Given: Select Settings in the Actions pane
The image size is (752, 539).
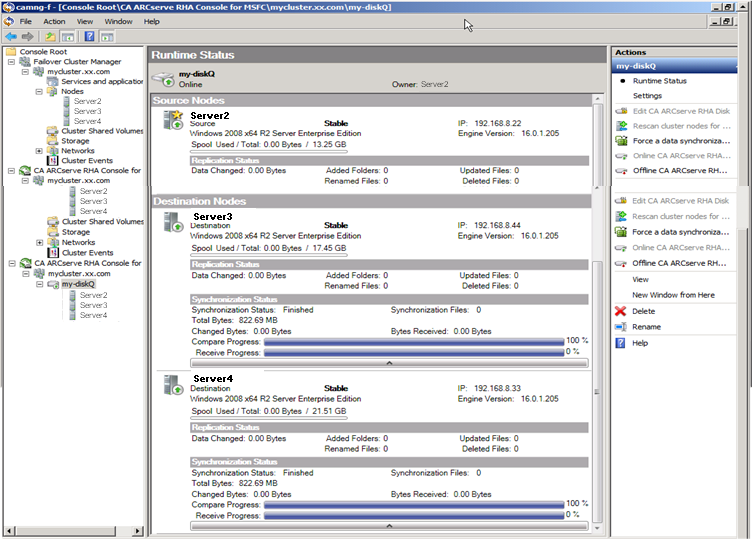Looking at the screenshot, I should click(647, 96).
